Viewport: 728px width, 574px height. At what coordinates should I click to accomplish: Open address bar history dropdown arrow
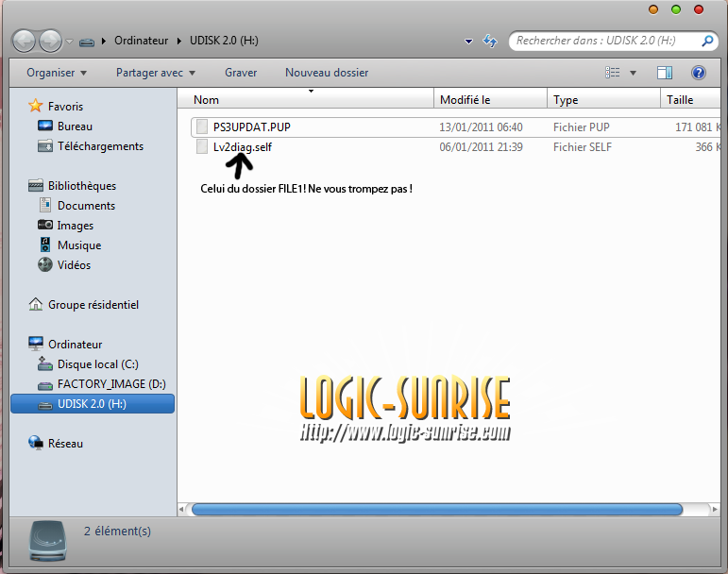[469, 42]
